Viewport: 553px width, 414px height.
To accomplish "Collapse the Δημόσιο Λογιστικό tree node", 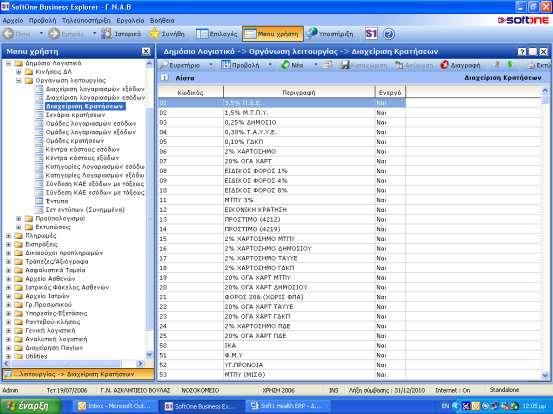I will [8, 63].
